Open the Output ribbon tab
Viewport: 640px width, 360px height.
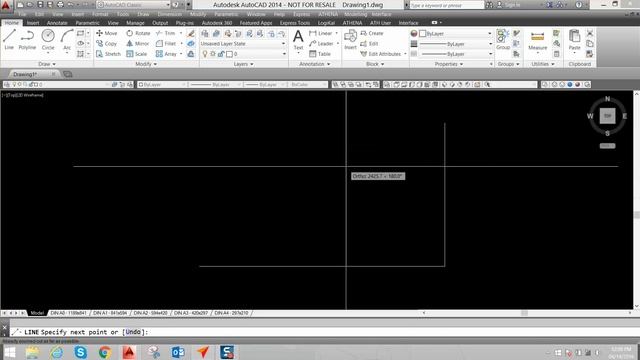point(160,23)
